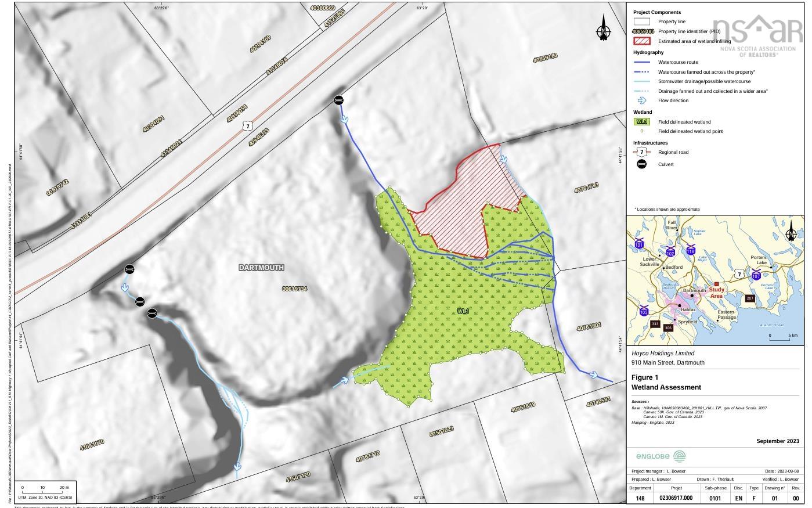Click the Study Area label on inset map
Screen dimensions: 812x508
pos(717,293)
